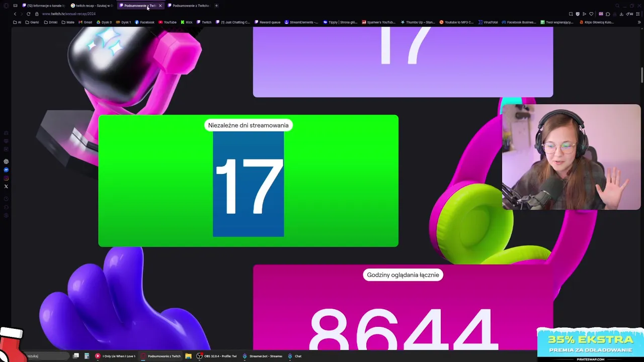Open the Dysk 0 bookmark
Viewport: 644px width, 362px height.
pyautogui.click(x=104, y=22)
